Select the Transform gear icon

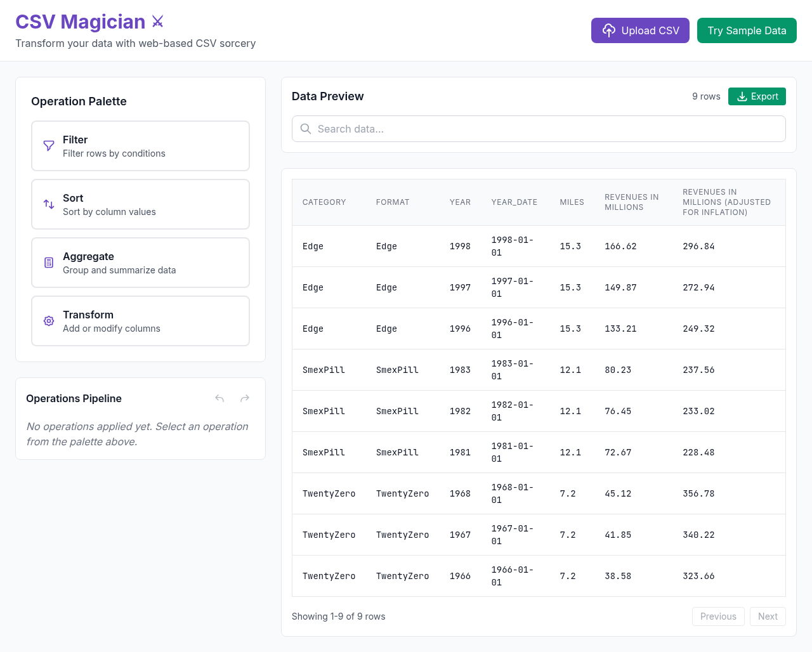(49, 320)
